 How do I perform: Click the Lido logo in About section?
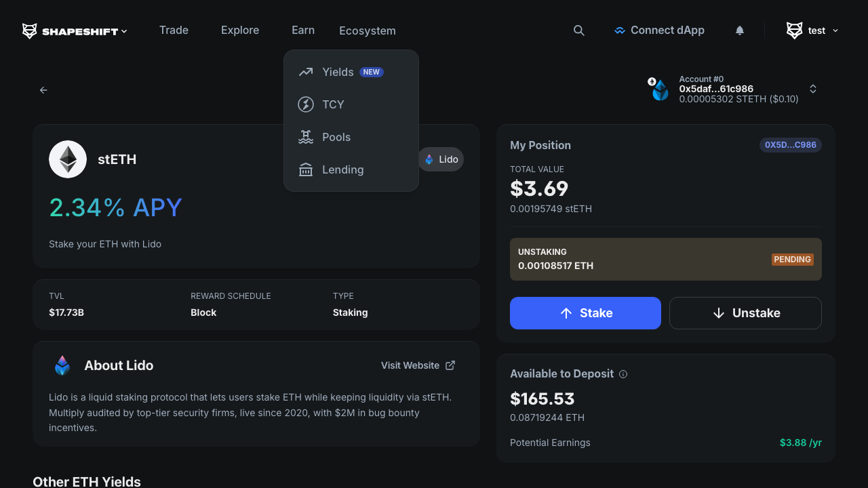pyautogui.click(x=62, y=365)
